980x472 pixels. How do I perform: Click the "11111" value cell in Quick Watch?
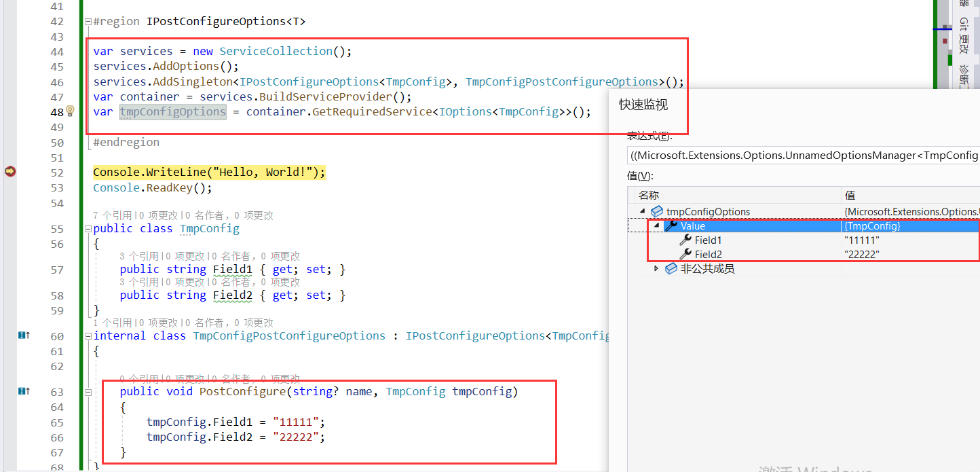(910, 240)
